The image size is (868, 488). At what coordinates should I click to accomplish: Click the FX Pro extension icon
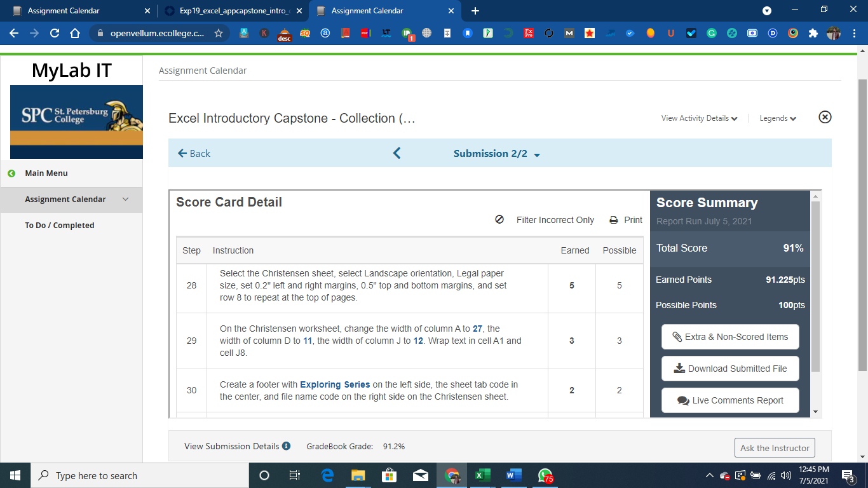[x=529, y=33]
